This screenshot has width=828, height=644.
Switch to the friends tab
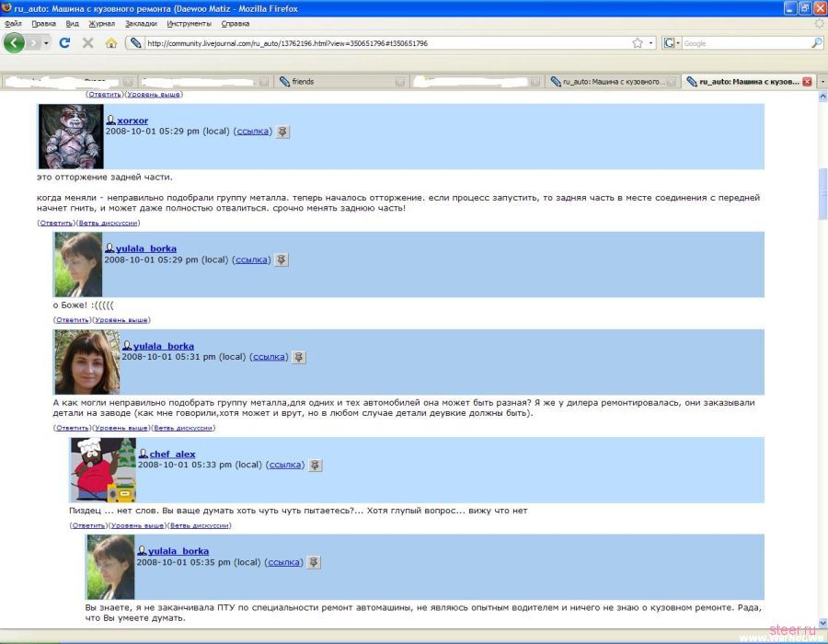[x=341, y=81]
